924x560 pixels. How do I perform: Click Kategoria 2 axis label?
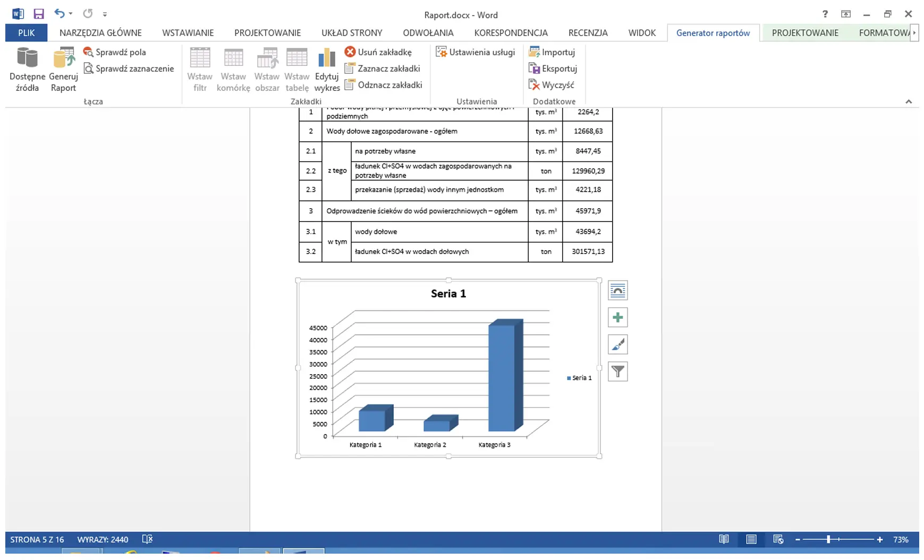click(x=430, y=445)
